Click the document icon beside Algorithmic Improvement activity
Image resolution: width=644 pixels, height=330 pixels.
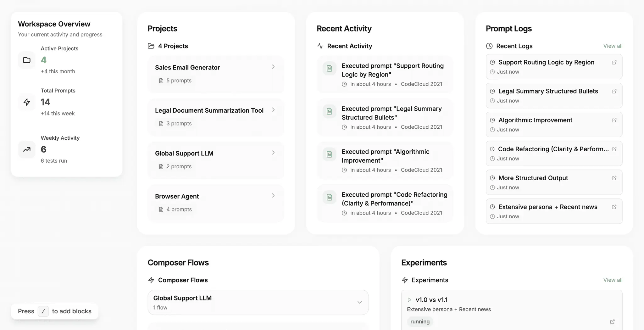coord(329,154)
